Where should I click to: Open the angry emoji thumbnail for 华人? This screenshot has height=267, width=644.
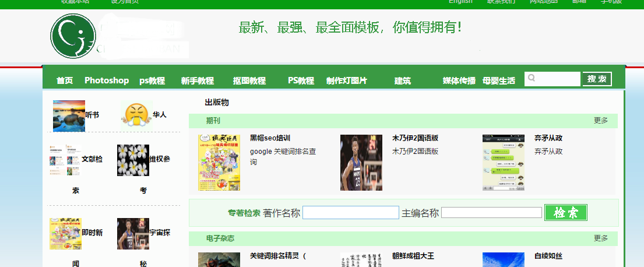click(x=136, y=115)
